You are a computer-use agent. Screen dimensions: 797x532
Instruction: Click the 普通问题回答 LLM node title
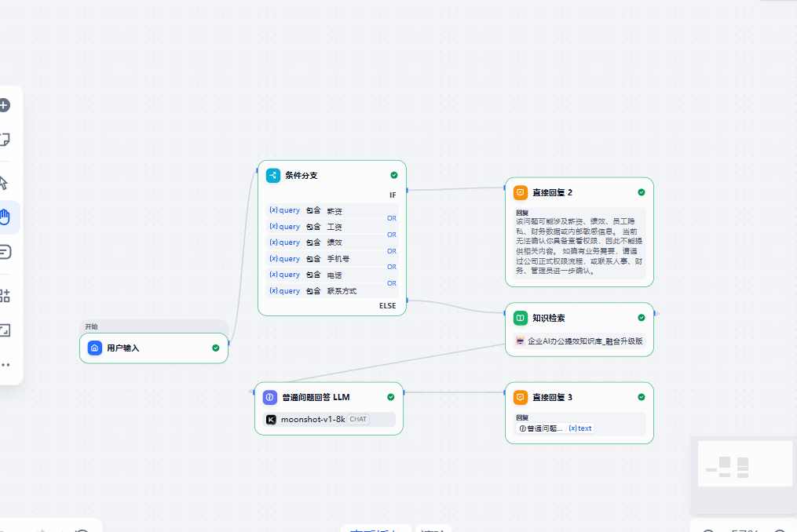click(x=316, y=397)
